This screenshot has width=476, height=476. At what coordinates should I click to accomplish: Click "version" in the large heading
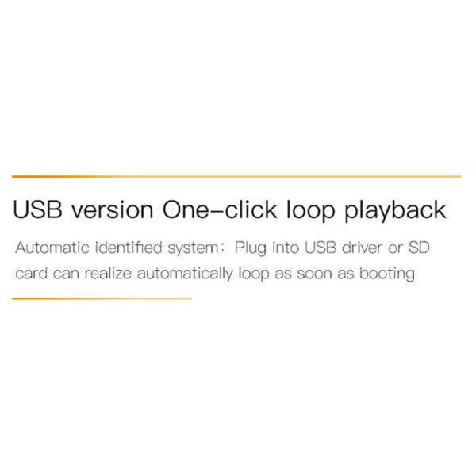pos(113,210)
